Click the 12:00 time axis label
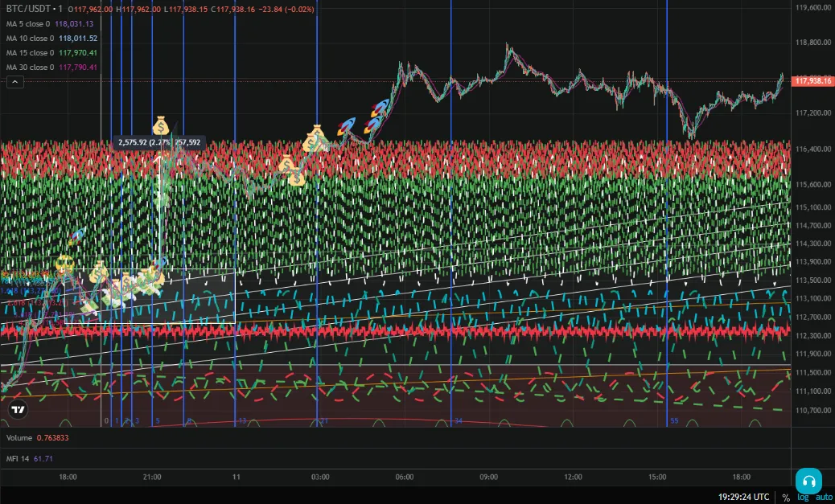Viewport: 835px width, 504px height. click(573, 477)
